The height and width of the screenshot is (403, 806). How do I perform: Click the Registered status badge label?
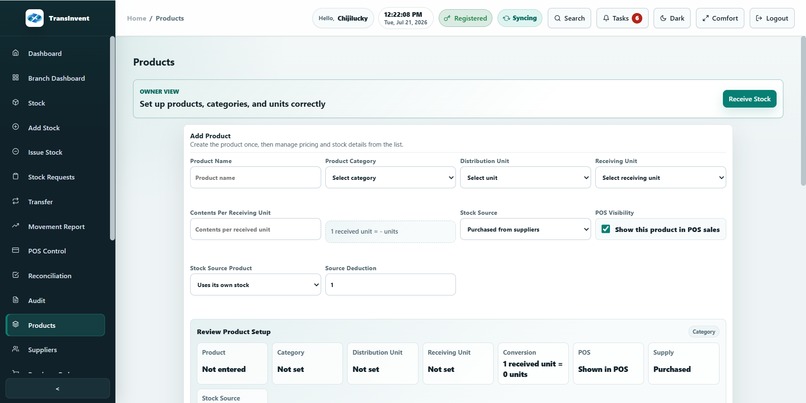pos(470,19)
